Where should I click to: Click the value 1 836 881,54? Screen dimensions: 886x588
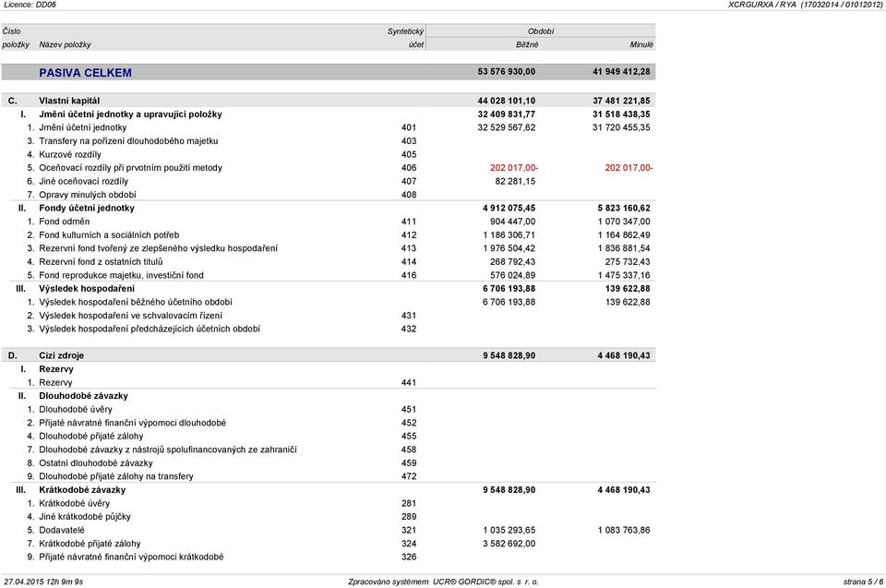tap(624, 248)
